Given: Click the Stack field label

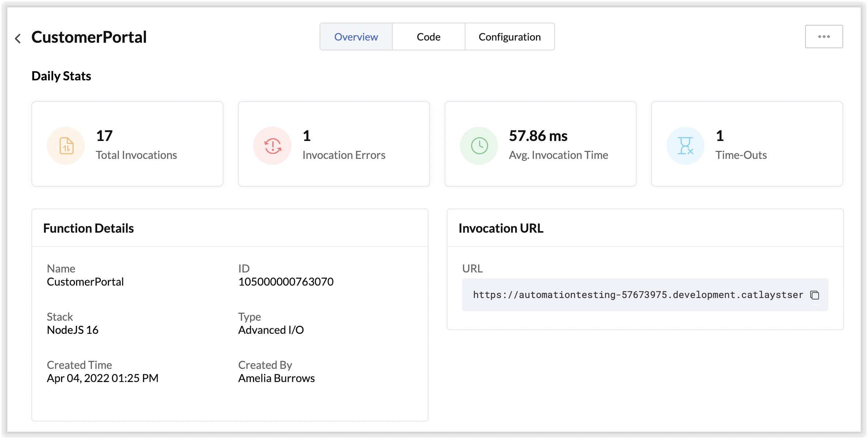Looking at the screenshot, I should pos(60,317).
